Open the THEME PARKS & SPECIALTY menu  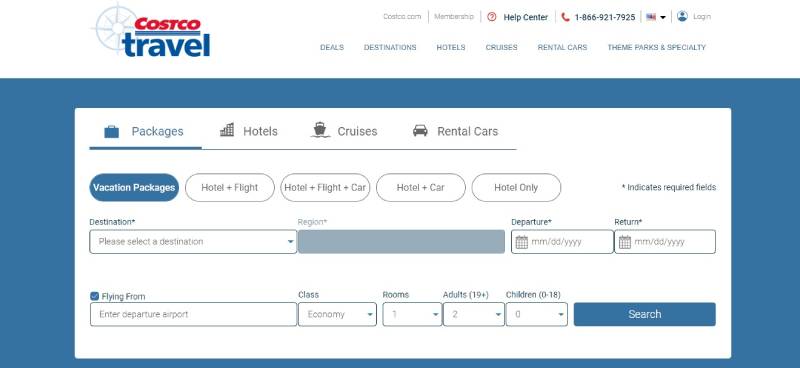pyautogui.click(x=657, y=47)
